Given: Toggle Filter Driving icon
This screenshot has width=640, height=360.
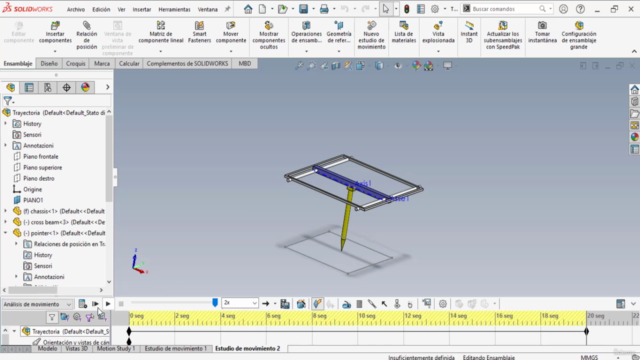Looking at the screenshot, I should pyautogui.click(x=77, y=317).
